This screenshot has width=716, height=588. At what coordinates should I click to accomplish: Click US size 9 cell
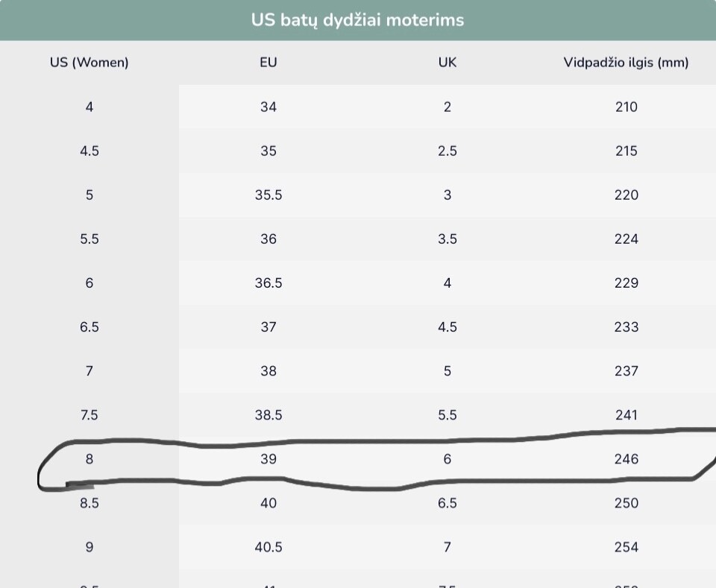pos(89,547)
